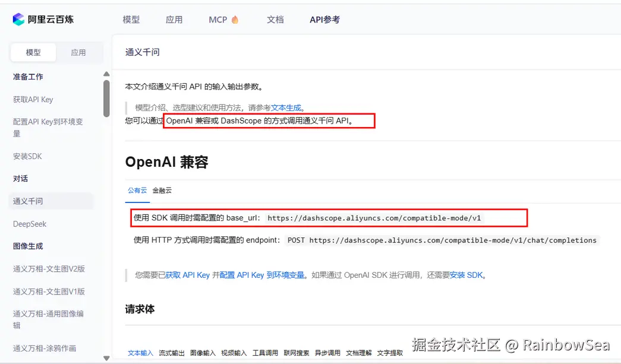Viewport: 621px width, 364px height.
Task: Click the flame icon next to MCP
Action: pyautogui.click(x=235, y=20)
